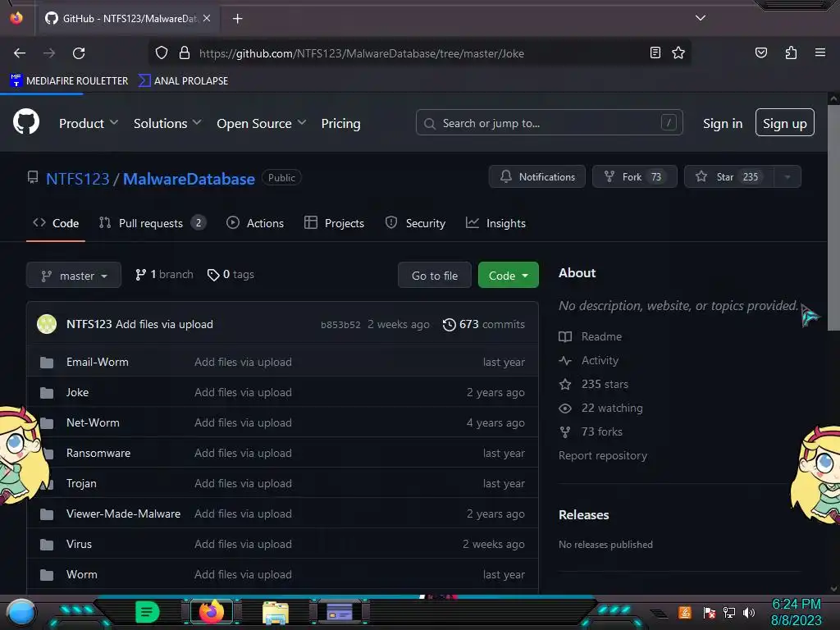Star the repository
This screenshot has width=840, height=630.
click(x=728, y=177)
